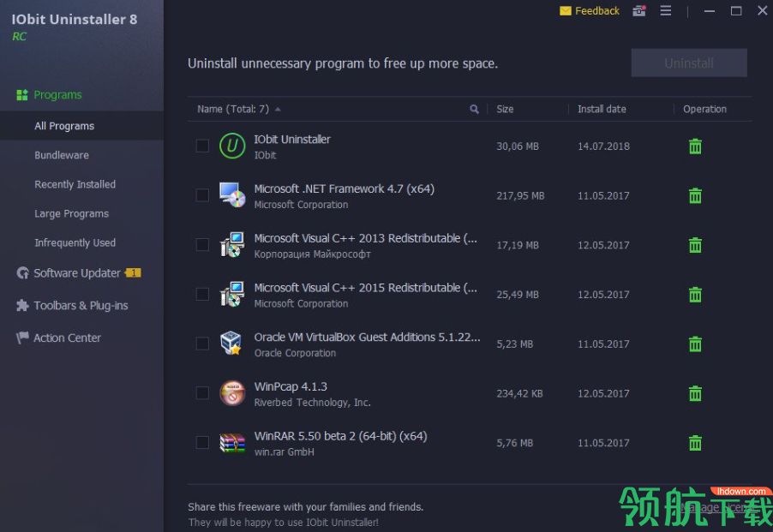The width and height of the screenshot is (773, 532).
Task: Click the Toolbars & Plug-ins puzzle icon
Action: click(x=22, y=305)
